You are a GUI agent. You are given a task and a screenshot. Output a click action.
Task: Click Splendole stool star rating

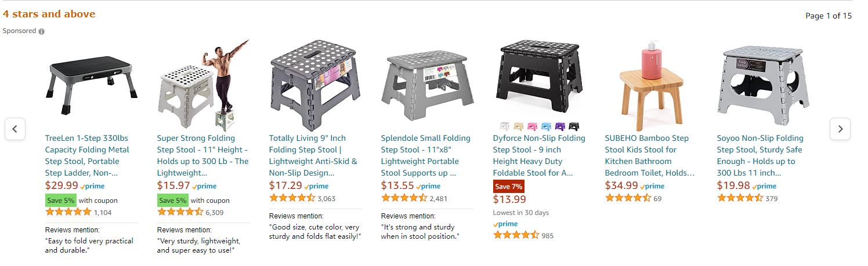tap(404, 199)
